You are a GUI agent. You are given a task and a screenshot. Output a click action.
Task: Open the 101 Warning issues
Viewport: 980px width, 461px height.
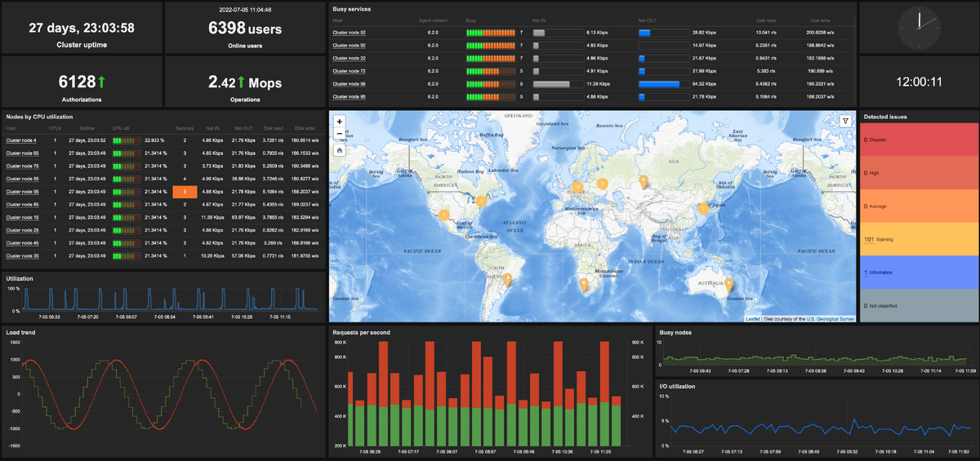pyautogui.click(x=868, y=239)
